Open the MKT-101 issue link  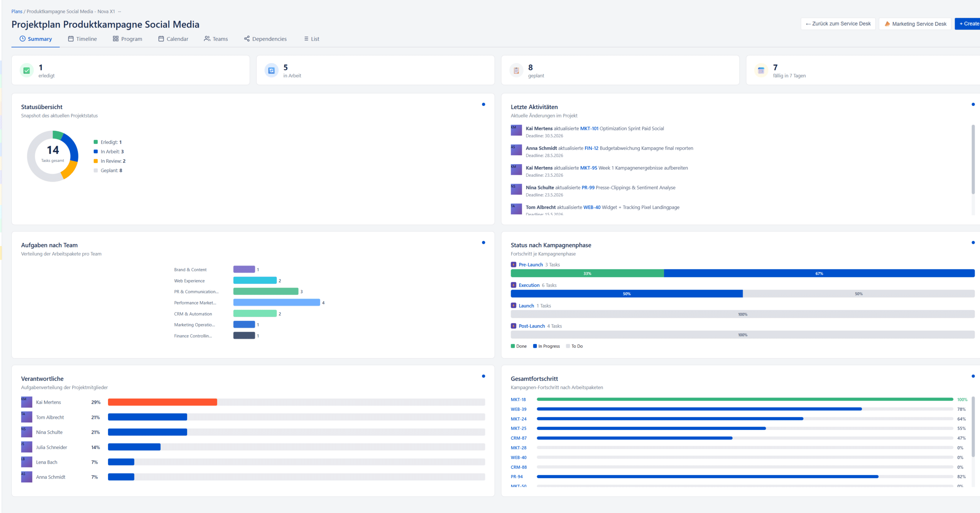tap(589, 129)
